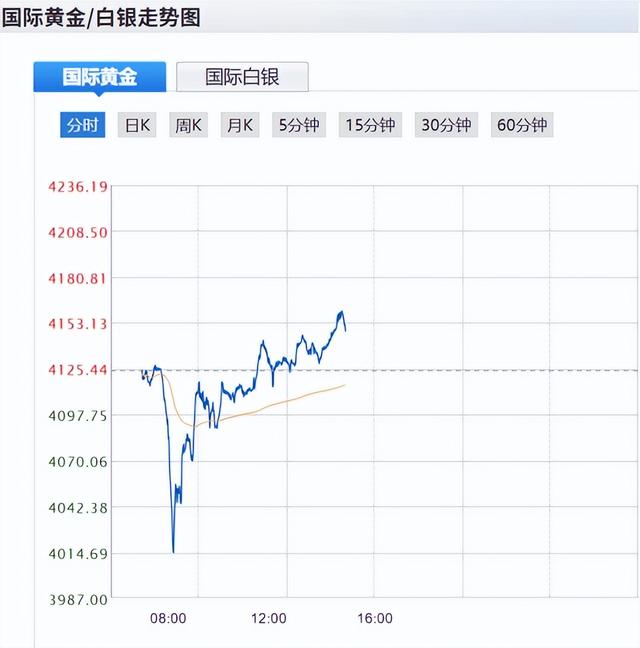This screenshot has height=648, width=640.
Task: Click the 16:00 time axis label
Action: pyautogui.click(x=374, y=618)
